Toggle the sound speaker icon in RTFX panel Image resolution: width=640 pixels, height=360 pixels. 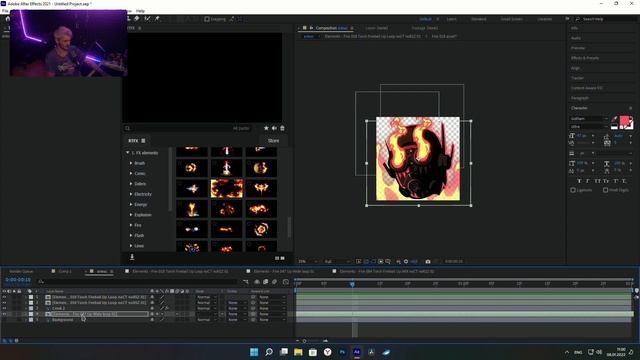tap(274, 128)
